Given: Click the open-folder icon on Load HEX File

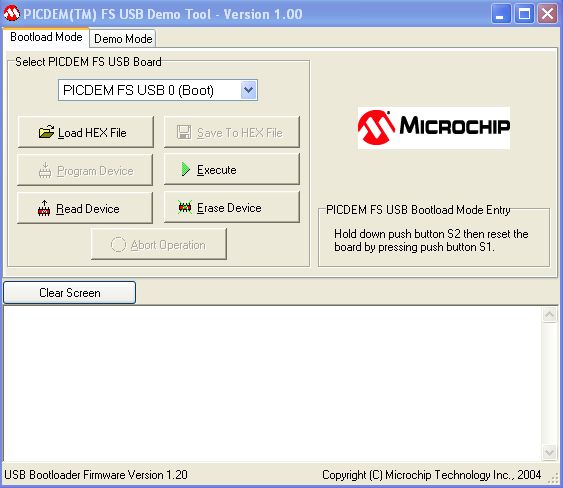Looking at the screenshot, I should 46,132.
